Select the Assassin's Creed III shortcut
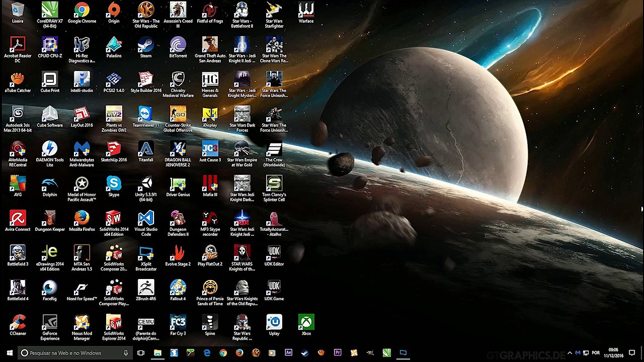The image size is (644, 362). (178, 15)
